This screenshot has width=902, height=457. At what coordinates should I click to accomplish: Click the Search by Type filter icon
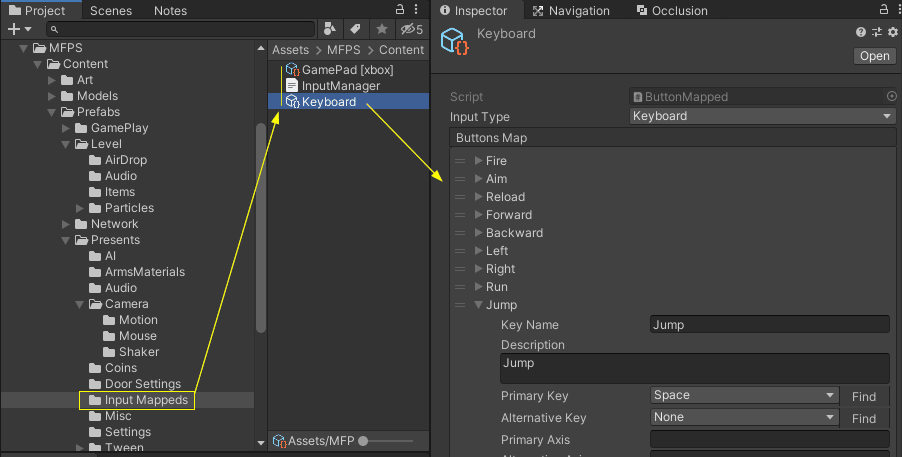coord(331,30)
